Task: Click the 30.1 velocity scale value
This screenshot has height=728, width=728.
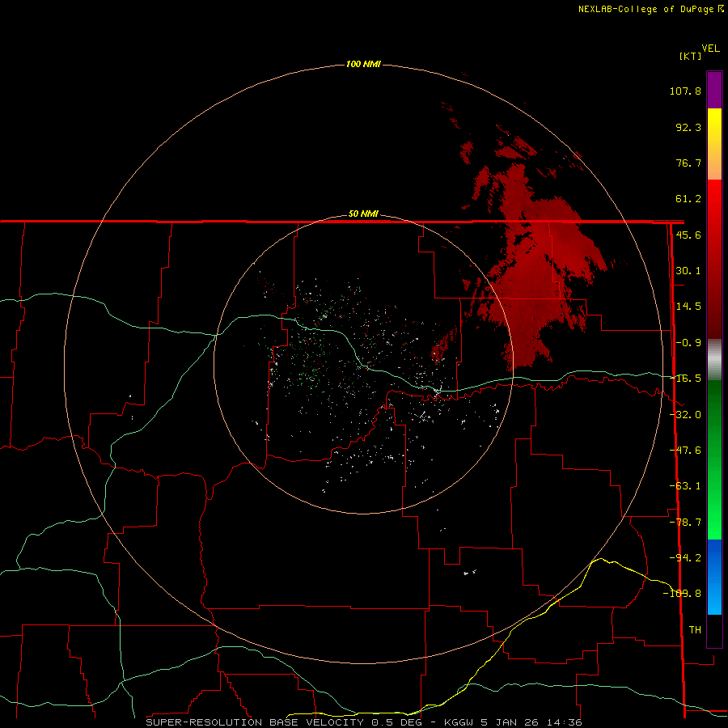Action: [x=688, y=271]
